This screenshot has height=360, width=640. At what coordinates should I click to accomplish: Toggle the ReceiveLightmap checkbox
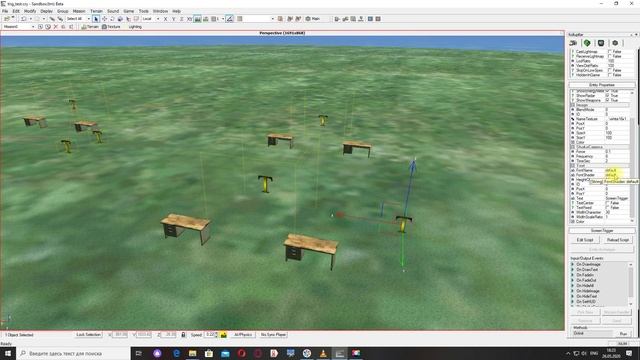coord(609,56)
